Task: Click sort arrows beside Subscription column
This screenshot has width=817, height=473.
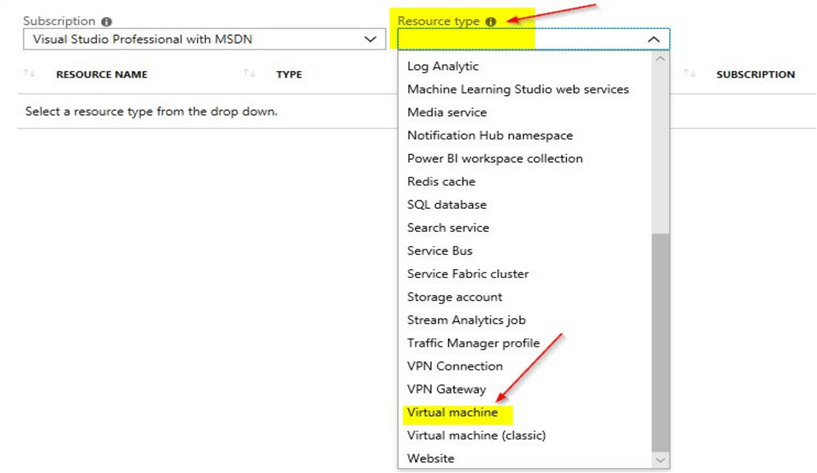Action: pyautogui.click(x=689, y=74)
